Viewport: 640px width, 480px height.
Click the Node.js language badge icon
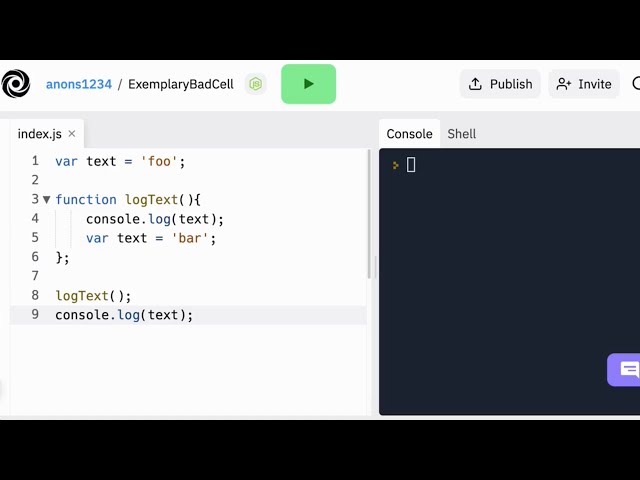pos(256,84)
